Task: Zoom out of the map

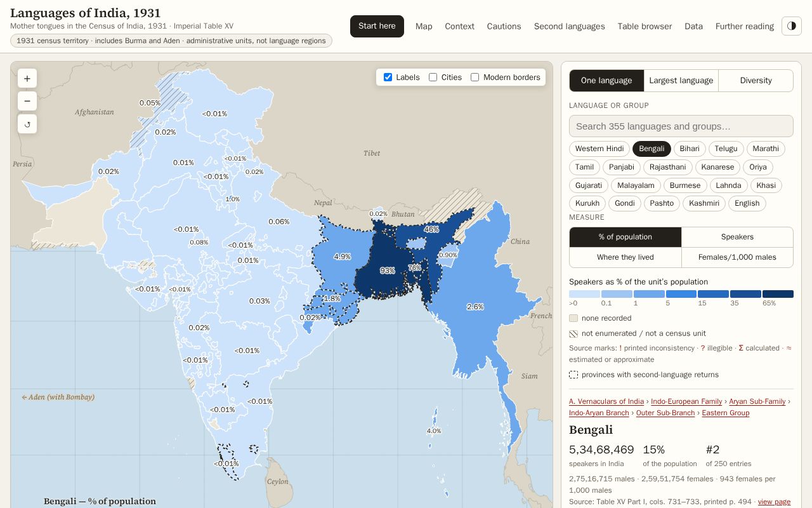Action: tap(27, 101)
